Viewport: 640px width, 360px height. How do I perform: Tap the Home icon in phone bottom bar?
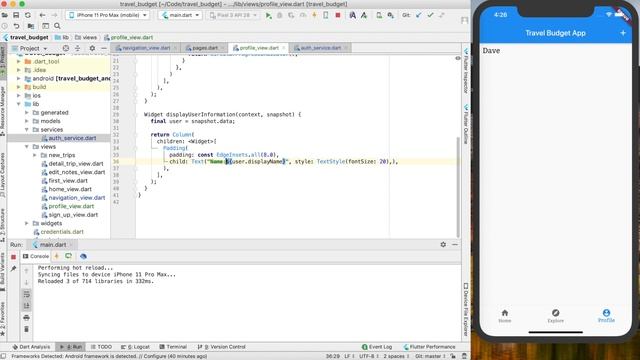[x=505, y=316]
